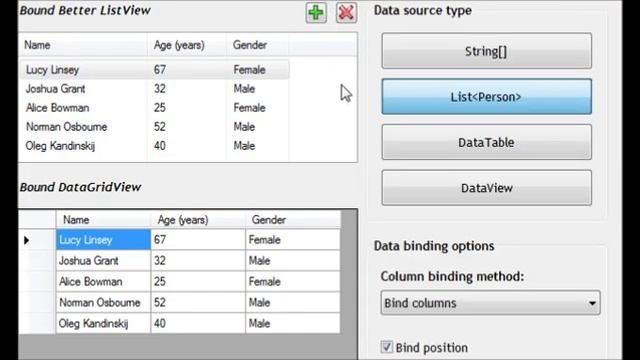The width and height of the screenshot is (640, 360).
Task: Click Norman Osbourne cell in DataGridView
Action: click(103, 302)
